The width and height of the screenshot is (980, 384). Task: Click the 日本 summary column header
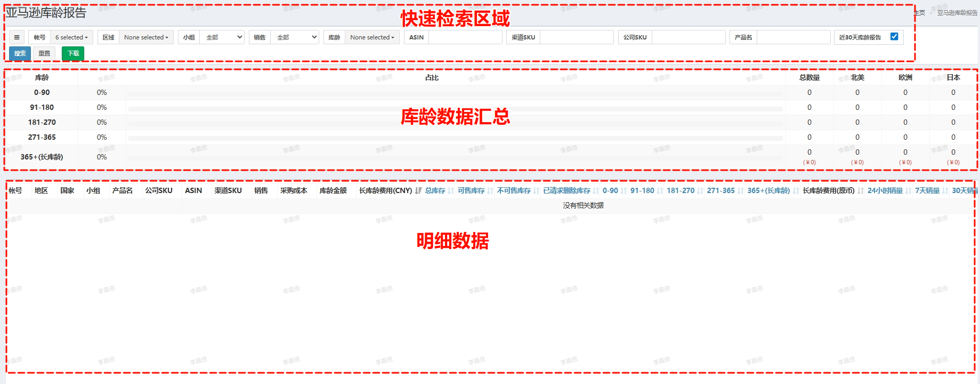pyautogui.click(x=953, y=77)
